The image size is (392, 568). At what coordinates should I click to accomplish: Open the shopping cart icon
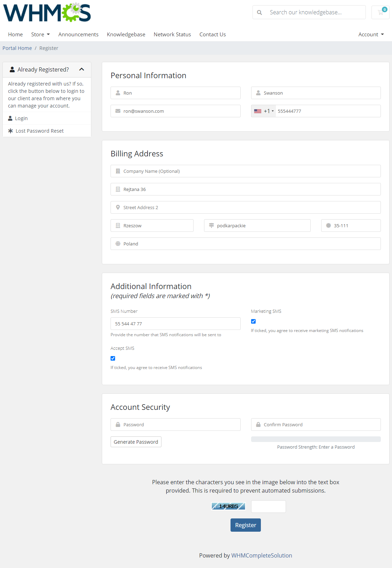point(380,12)
